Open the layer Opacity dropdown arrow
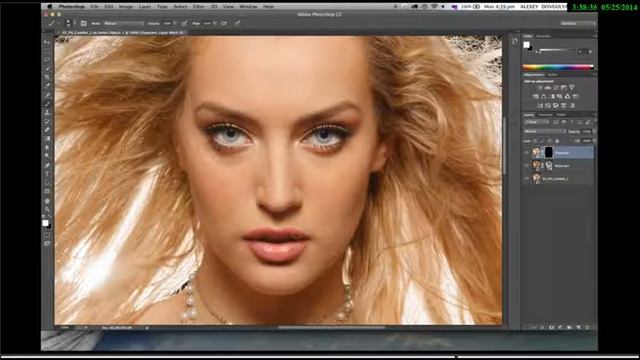 594,131
